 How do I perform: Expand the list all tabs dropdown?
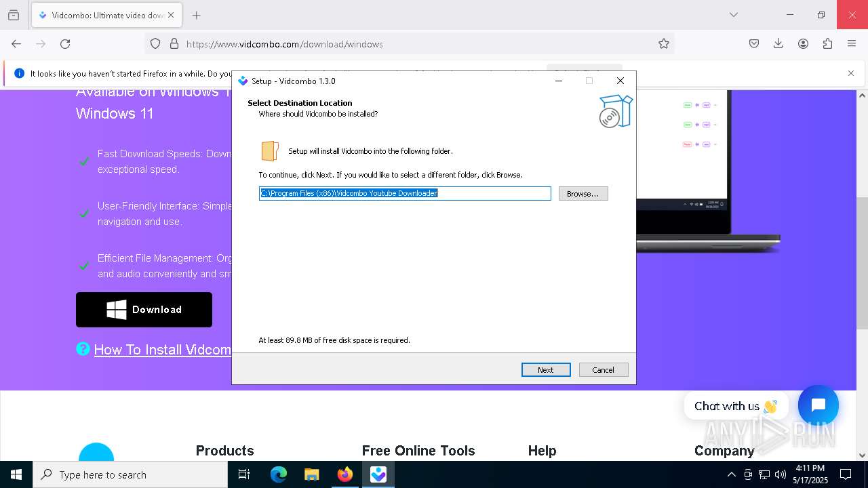coord(734,15)
